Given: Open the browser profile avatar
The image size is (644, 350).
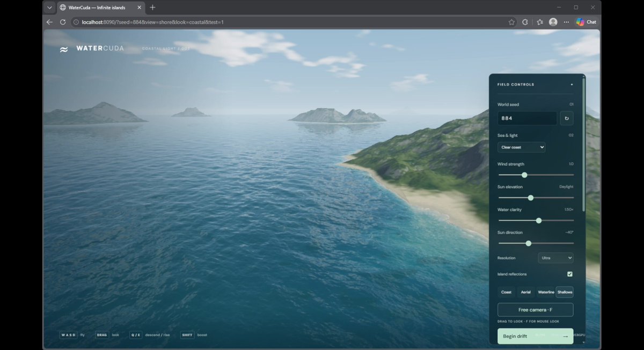Looking at the screenshot, I should pos(553,22).
